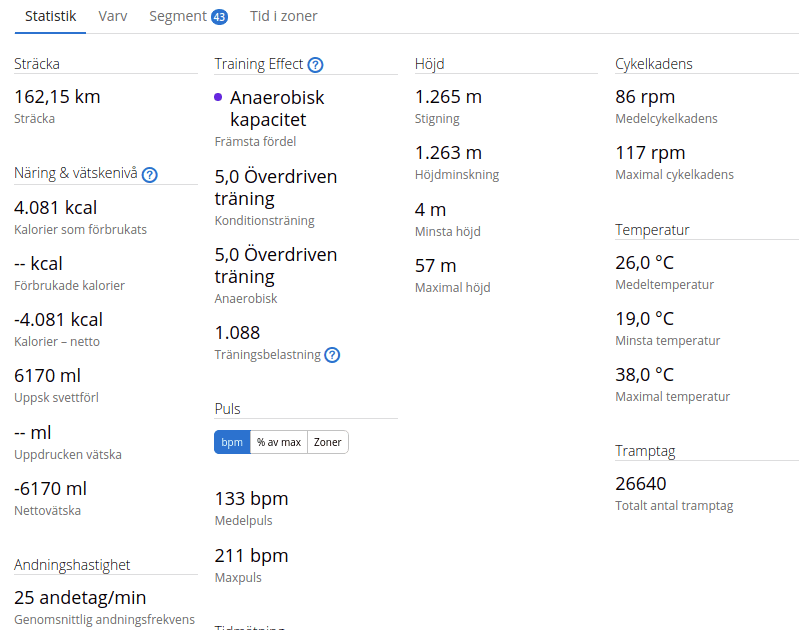Image resolution: width=805 pixels, height=630 pixels.
Task: Click the 86 rpm average cadence
Action: point(645,97)
